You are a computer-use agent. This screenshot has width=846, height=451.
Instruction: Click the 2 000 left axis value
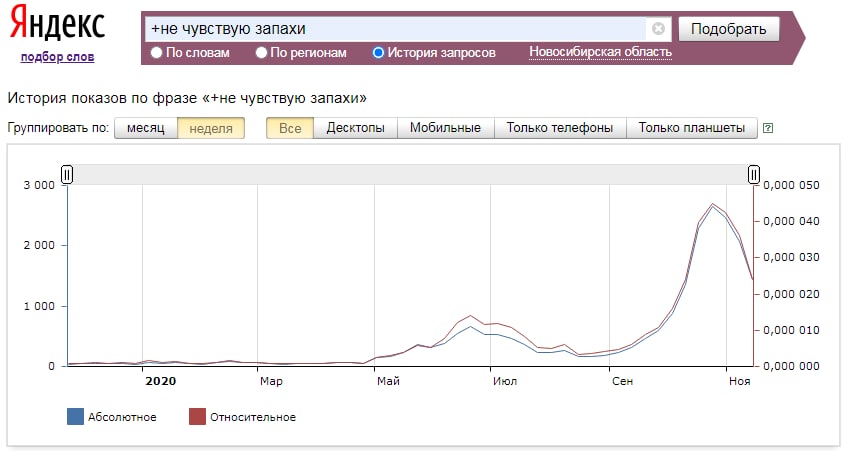point(39,245)
